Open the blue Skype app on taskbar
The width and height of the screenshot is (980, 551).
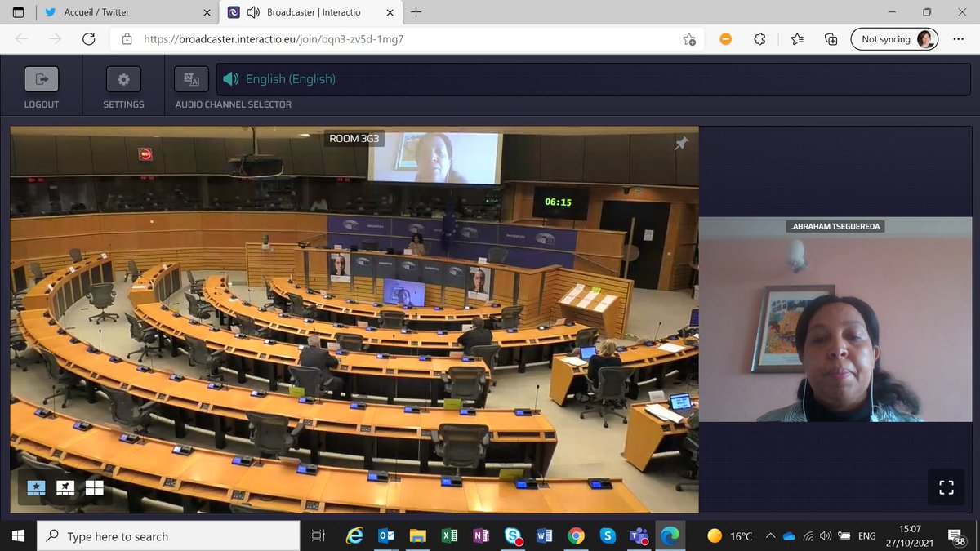pyautogui.click(x=608, y=536)
